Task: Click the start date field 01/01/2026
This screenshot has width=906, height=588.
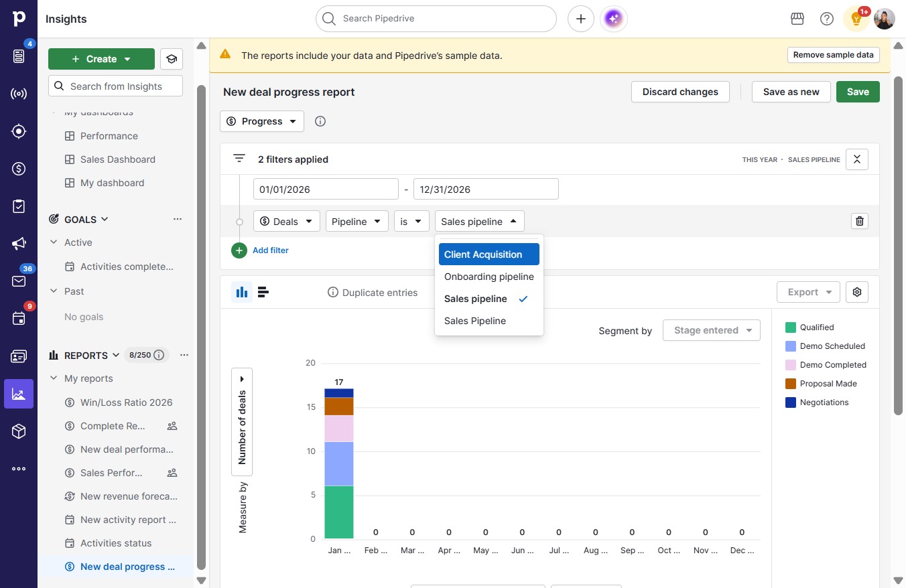Action: pyautogui.click(x=326, y=190)
